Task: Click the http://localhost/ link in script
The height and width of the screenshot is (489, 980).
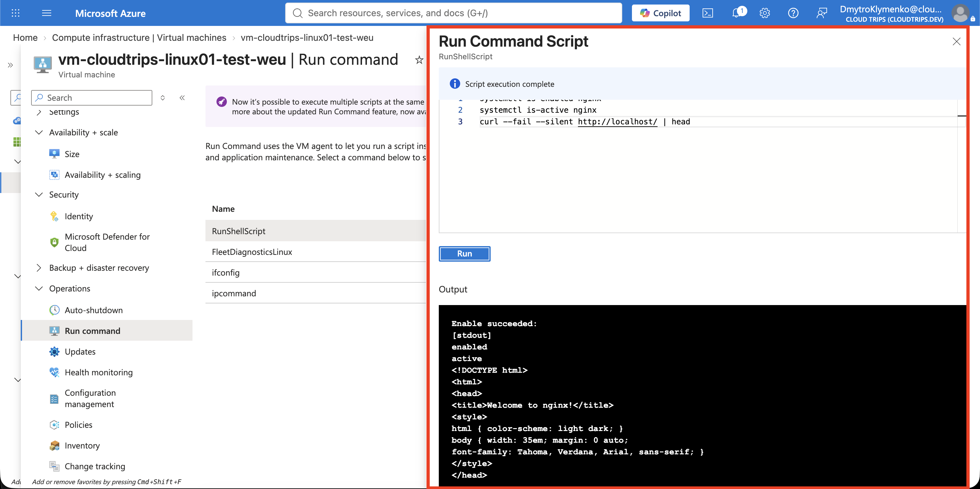Action: pos(617,122)
